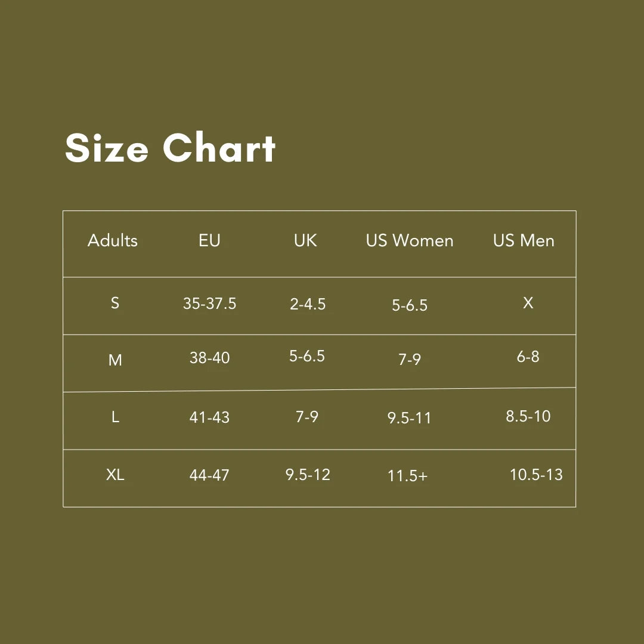Image resolution: width=644 pixels, height=644 pixels.
Task: Select the UK 2-4.5 cell
Action: click(x=308, y=304)
